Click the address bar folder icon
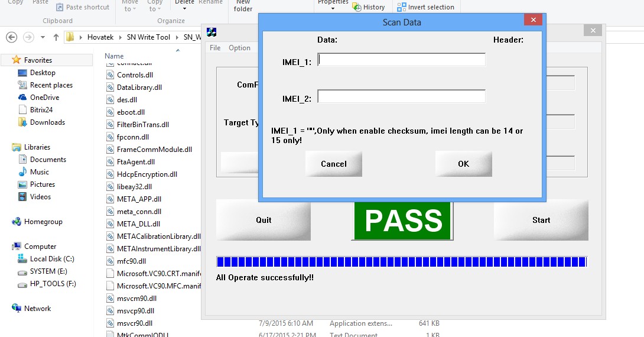 pyautogui.click(x=70, y=37)
